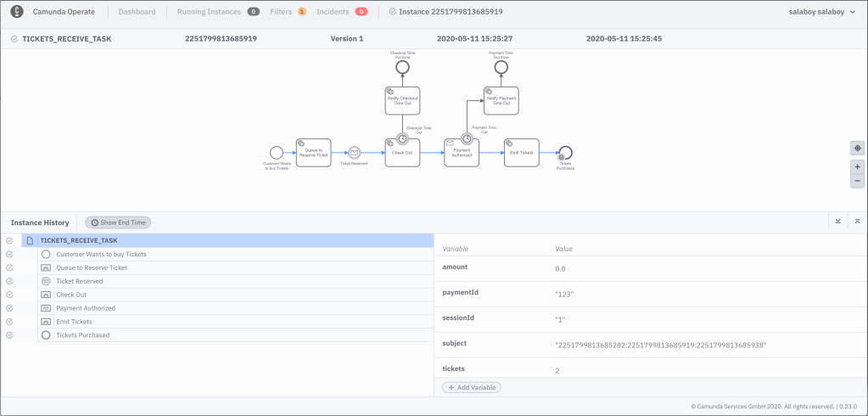The image size is (868, 416).
Task: Click the Camunda logo icon
Action: click(17, 11)
